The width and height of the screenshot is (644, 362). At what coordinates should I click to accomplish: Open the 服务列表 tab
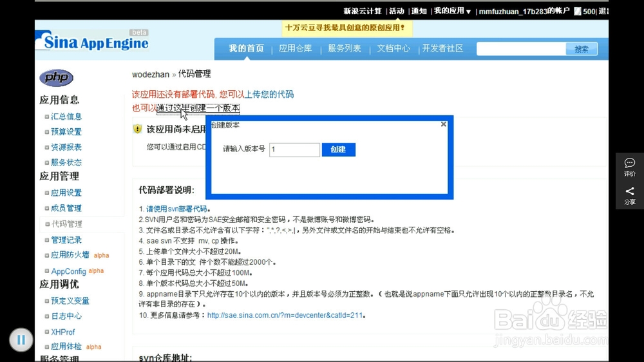coord(344,48)
